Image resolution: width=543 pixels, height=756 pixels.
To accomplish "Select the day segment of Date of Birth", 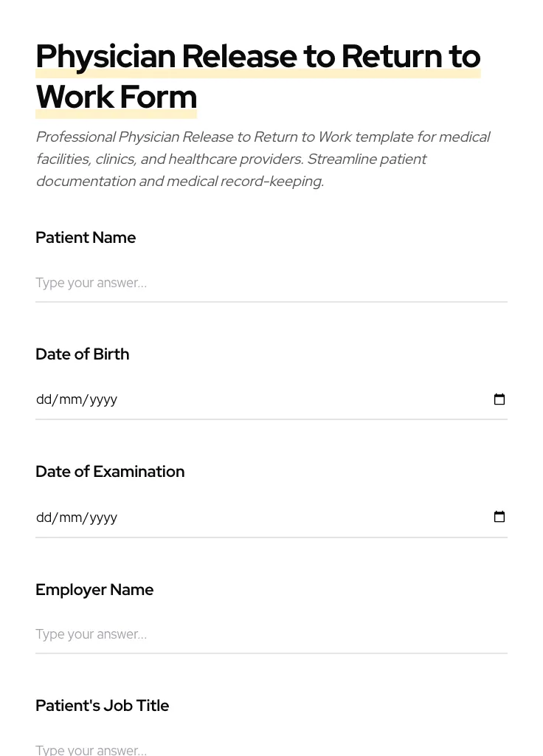I will point(43,399).
